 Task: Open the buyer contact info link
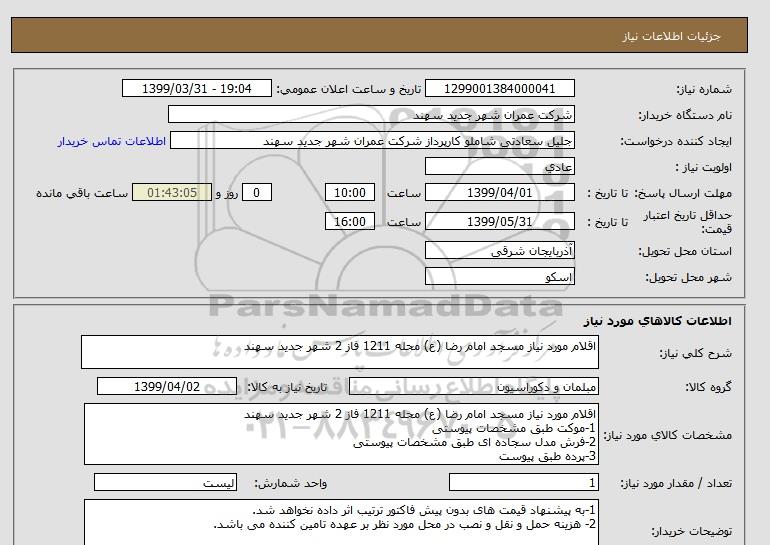pyautogui.click(x=111, y=141)
